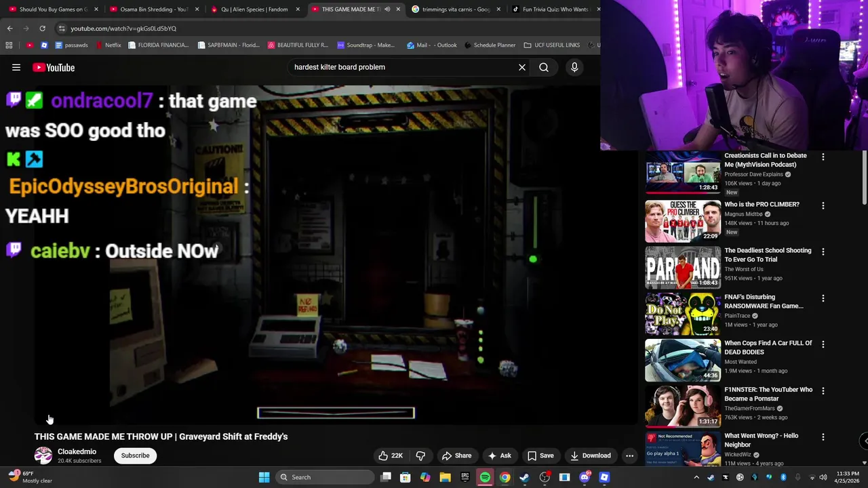Click the taskbar Search box
The height and width of the screenshot is (488, 868).
point(325,477)
